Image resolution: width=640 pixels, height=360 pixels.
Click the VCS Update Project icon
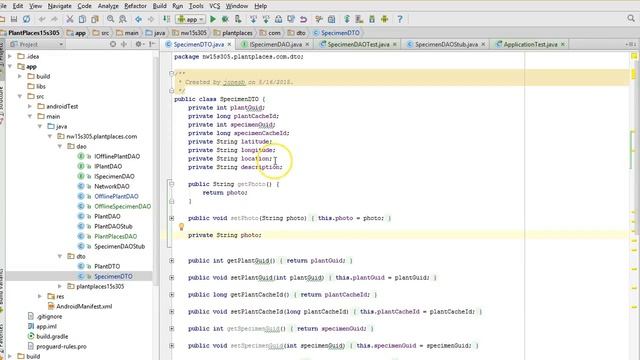coord(253,19)
